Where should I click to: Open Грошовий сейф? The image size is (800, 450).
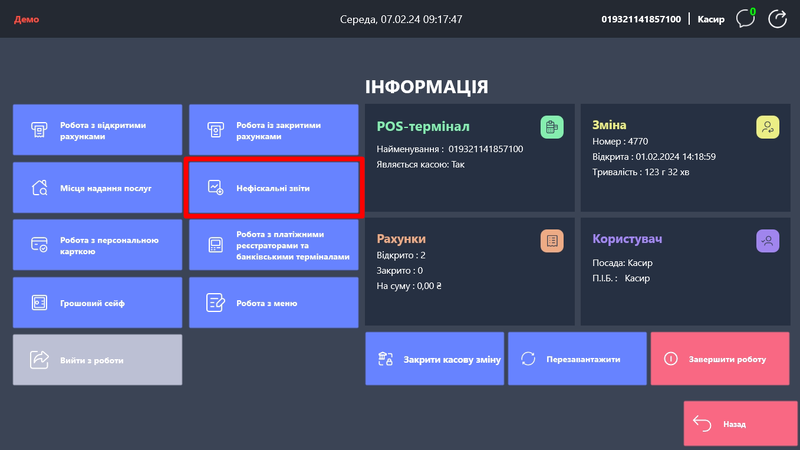(97, 302)
